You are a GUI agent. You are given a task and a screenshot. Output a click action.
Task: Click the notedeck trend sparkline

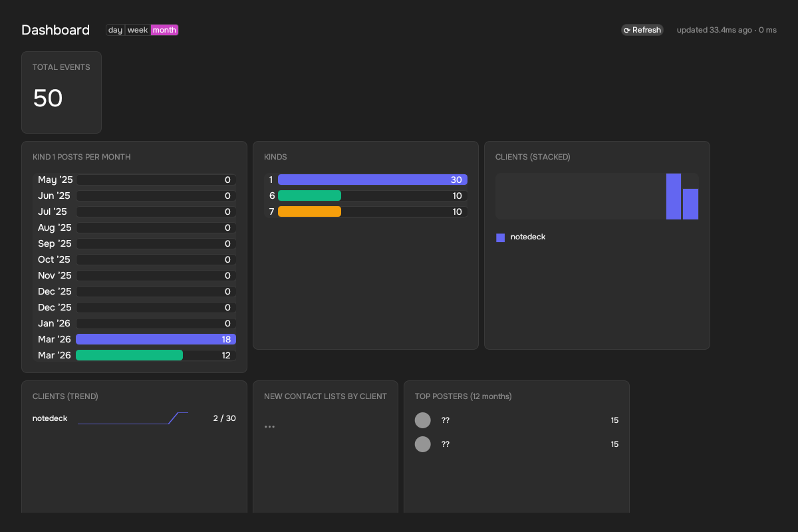[x=133, y=418]
